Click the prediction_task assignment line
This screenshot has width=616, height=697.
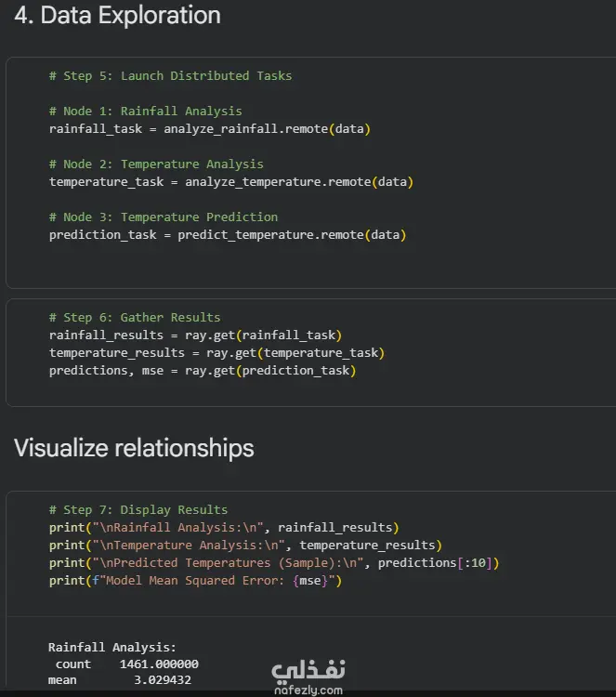pos(228,234)
